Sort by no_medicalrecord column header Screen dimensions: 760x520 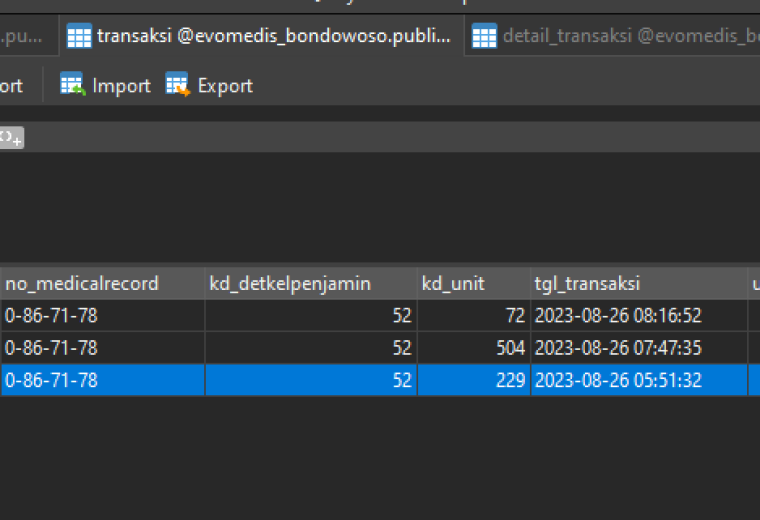click(x=103, y=284)
